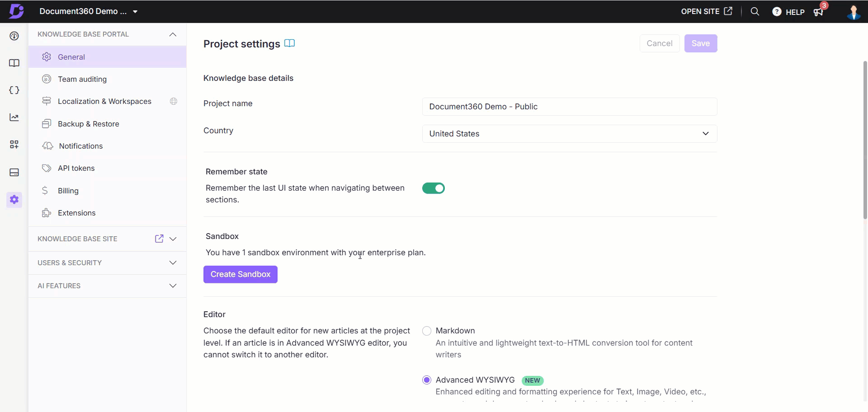Click the Backup & Restore icon
The height and width of the screenshot is (412, 868).
click(x=47, y=124)
